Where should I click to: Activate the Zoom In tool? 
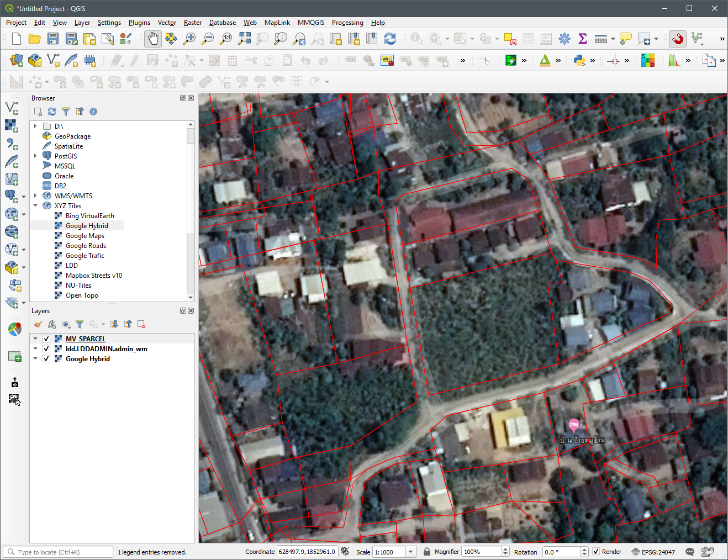tap(189, 39)
